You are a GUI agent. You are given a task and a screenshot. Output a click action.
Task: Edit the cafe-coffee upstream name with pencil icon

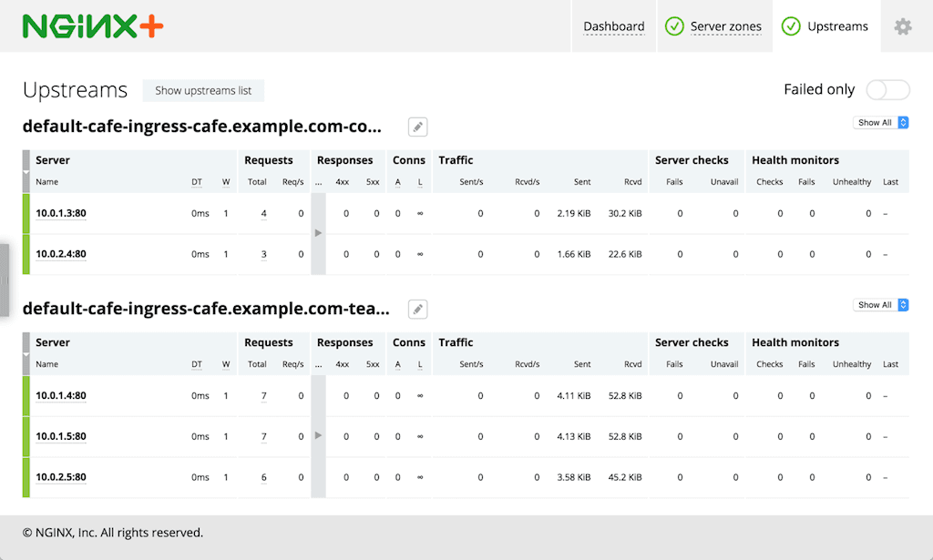416,126
